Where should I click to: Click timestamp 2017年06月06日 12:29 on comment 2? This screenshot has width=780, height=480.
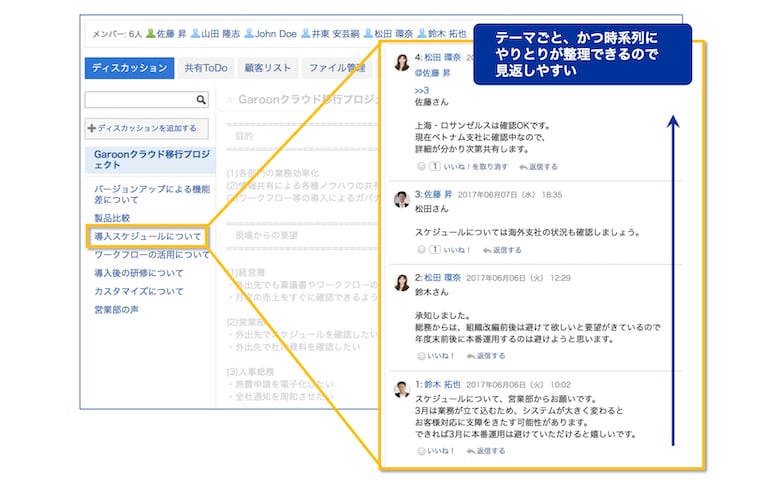click(518, 278)
